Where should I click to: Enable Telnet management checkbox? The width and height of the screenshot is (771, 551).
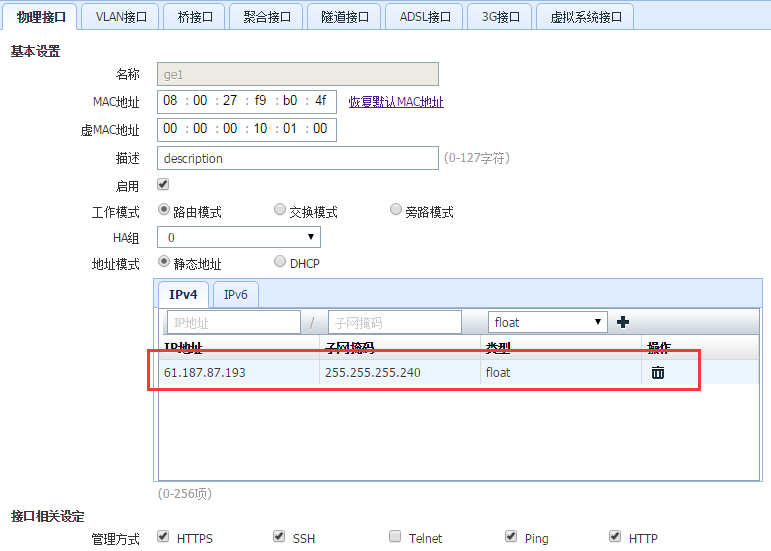tap(394, 536)
